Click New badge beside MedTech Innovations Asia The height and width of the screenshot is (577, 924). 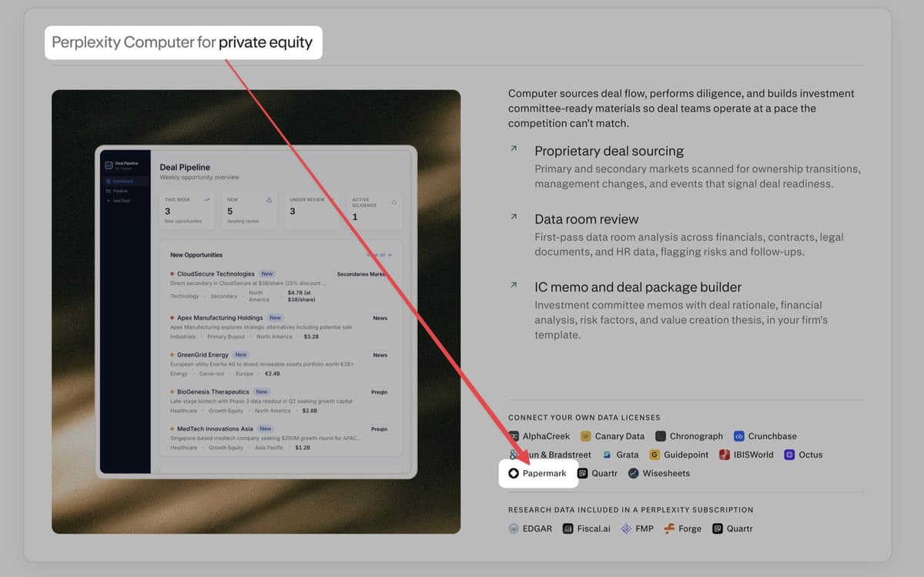[266, 428]
